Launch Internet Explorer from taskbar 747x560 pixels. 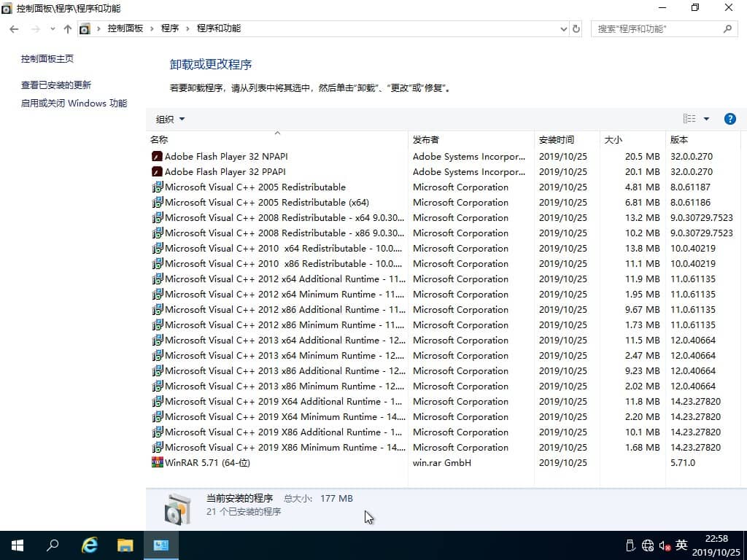point(89,545)
